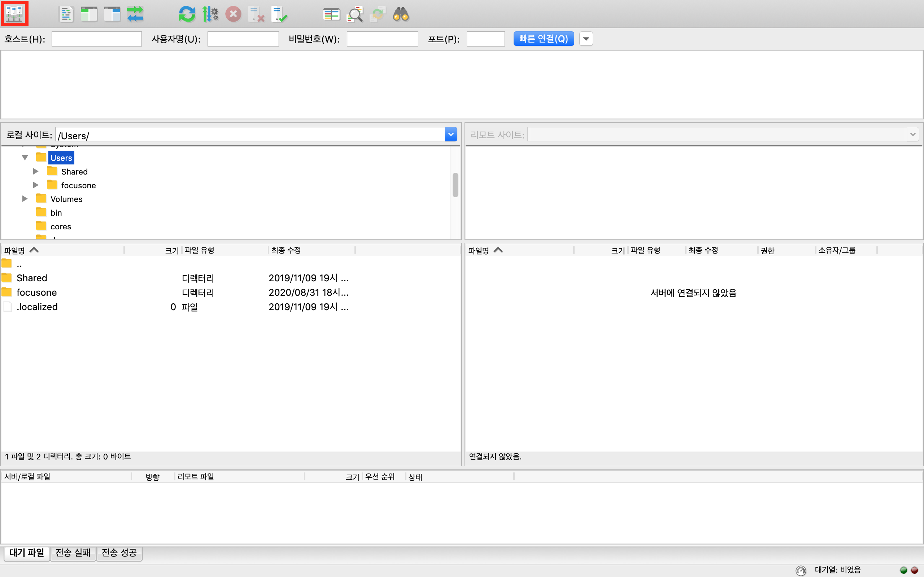Click the red cancel operation icon
The height and width of the screenshot is (577, 924).
coord(233,14)
